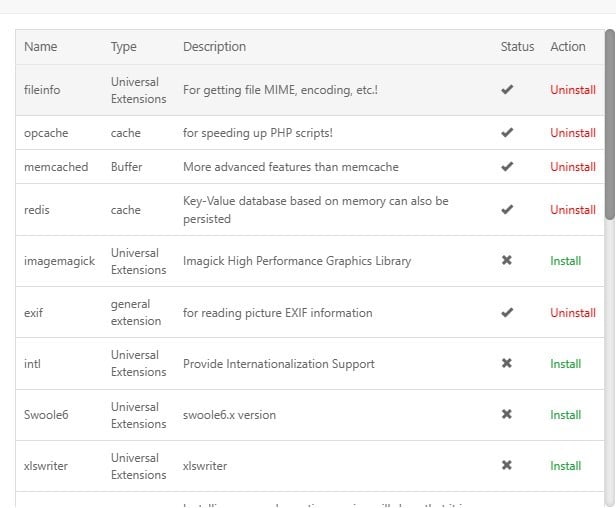Uninstall the opcache extension

(572, 133)
